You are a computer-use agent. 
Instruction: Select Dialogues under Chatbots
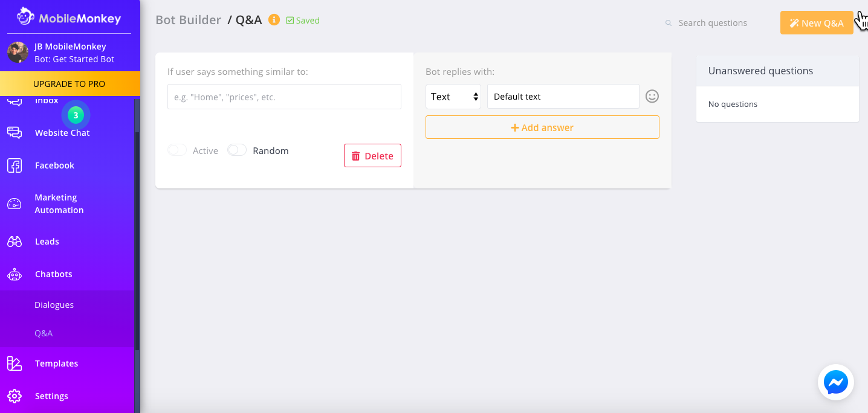(54, 304)
